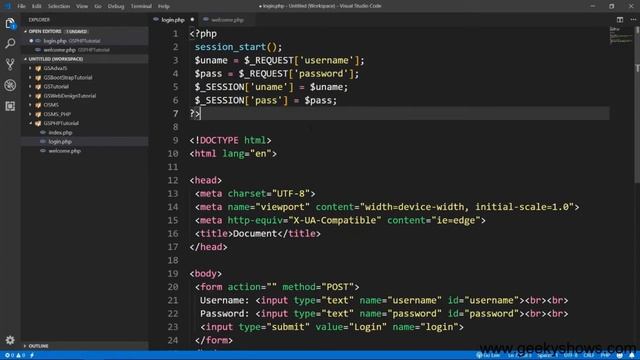Click the CRLF line ending status entry
The height and width of the screenshot is (360, 640).
coord(589,356)
